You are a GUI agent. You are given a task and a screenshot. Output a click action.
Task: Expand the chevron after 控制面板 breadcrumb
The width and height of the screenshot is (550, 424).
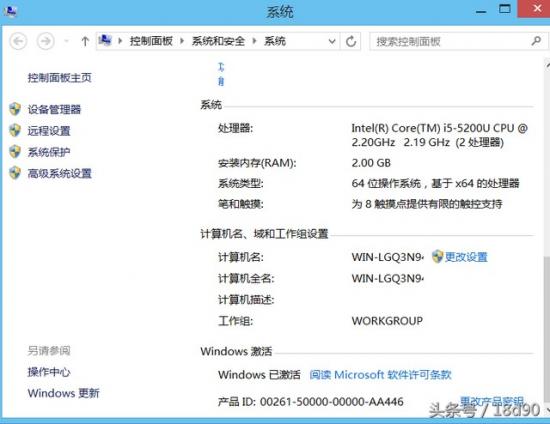click(182, 41)
